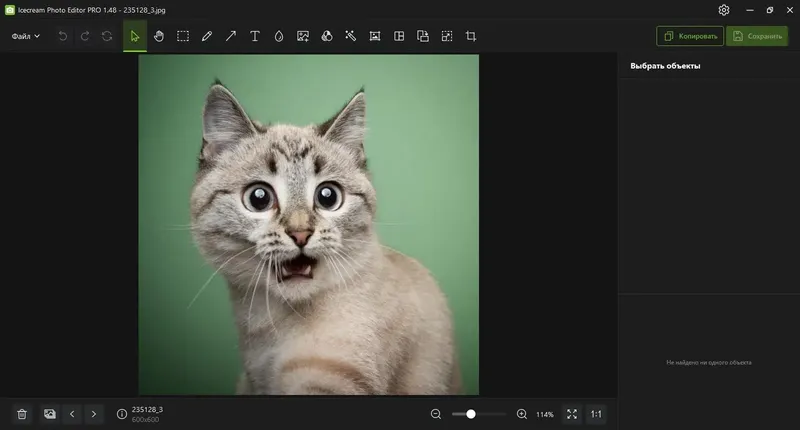Screen dimensions: 800x430
Task: Click the fit to screen icon
Action: (572, 413)
